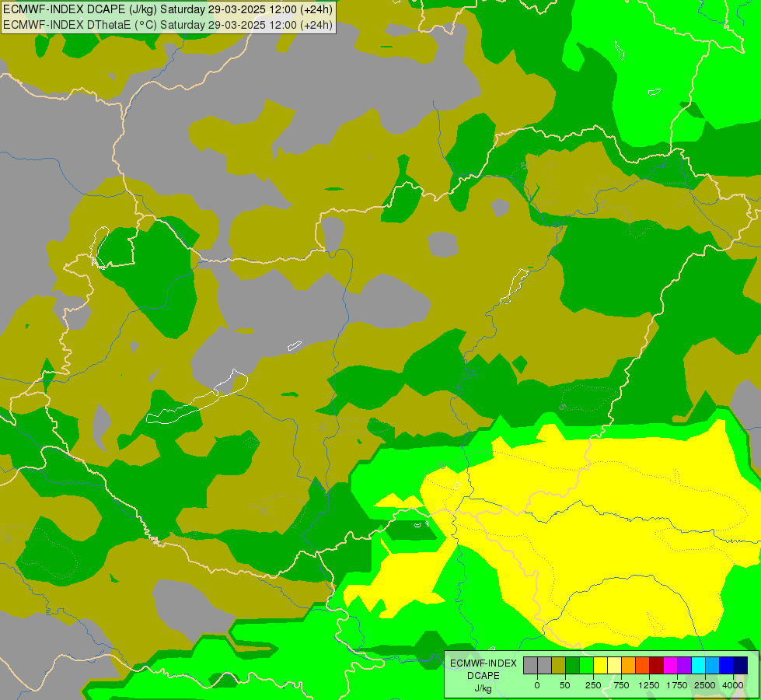Click the dark red legend swatch
Screen dimensions: 761x700
(x=657, y=665)
